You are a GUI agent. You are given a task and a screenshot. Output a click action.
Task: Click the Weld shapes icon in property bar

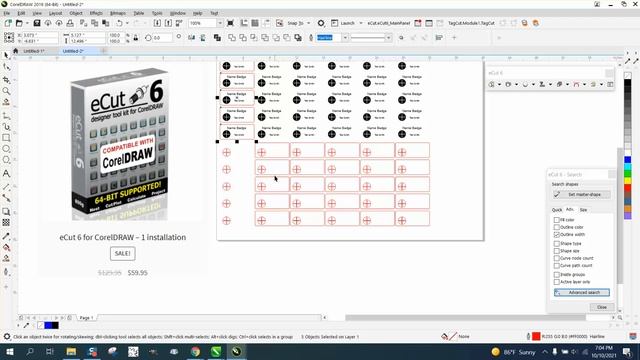(x=232, y=38)
